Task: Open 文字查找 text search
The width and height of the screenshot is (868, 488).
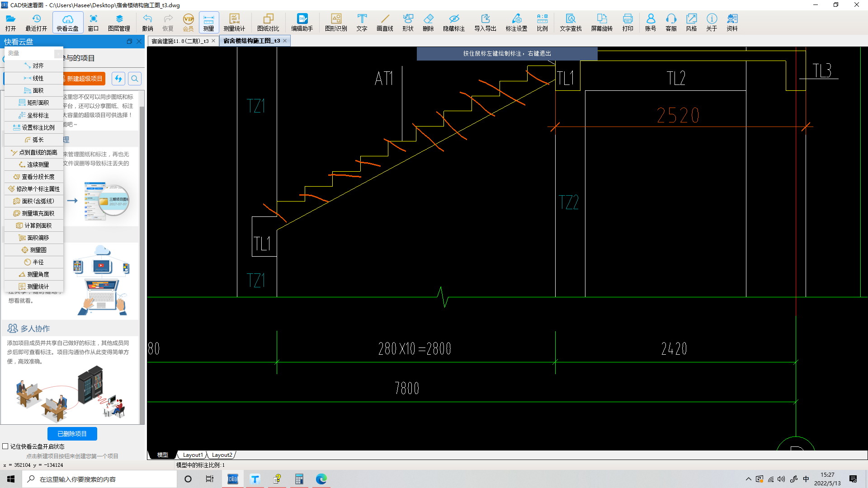Action: [571, 22]
